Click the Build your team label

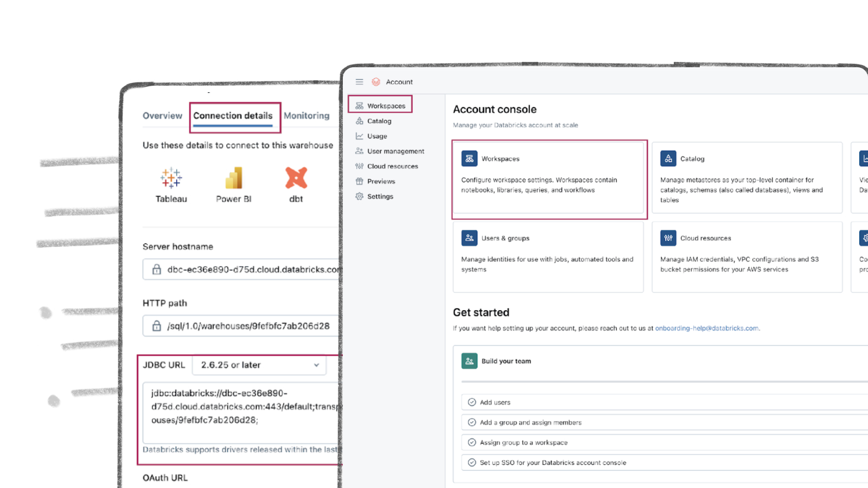(x=506, y=361)
